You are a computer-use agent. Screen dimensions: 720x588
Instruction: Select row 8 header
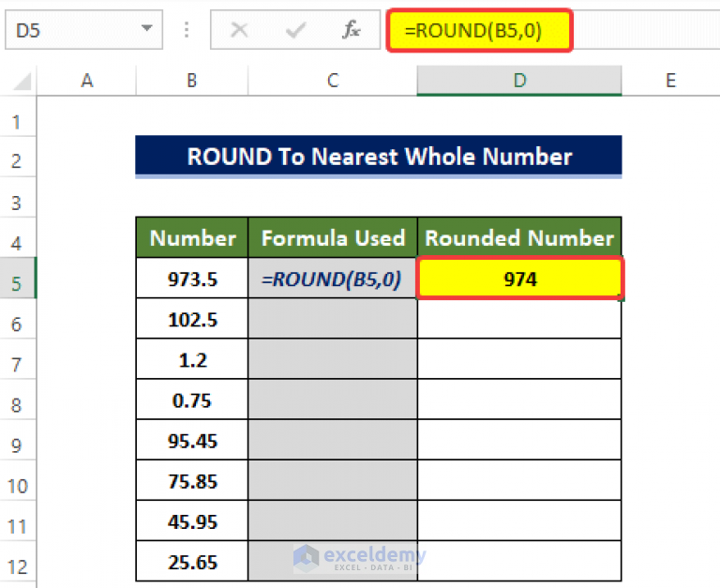coord(18,400)
